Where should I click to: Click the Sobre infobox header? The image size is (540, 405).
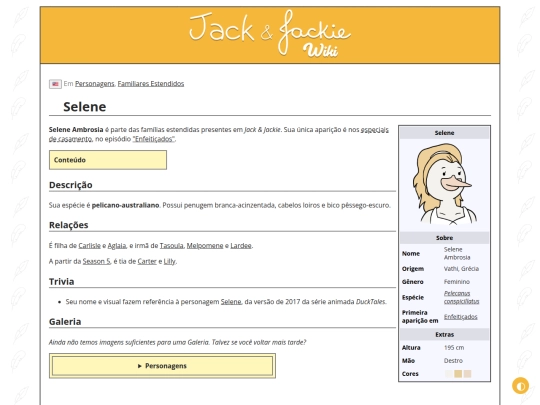click(444, 238)
